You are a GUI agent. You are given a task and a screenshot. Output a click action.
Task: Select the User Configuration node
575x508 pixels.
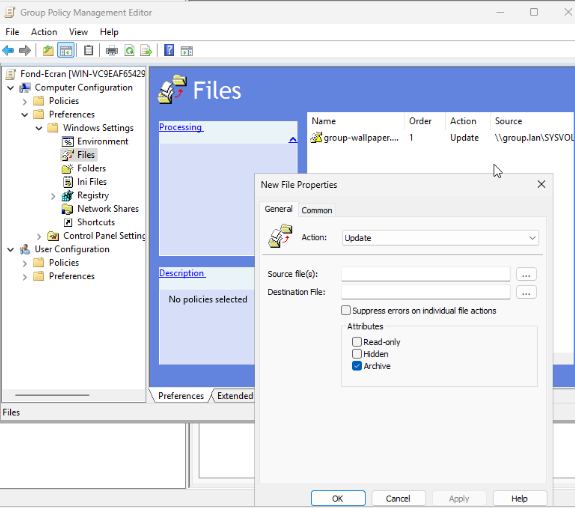[72, 249]
